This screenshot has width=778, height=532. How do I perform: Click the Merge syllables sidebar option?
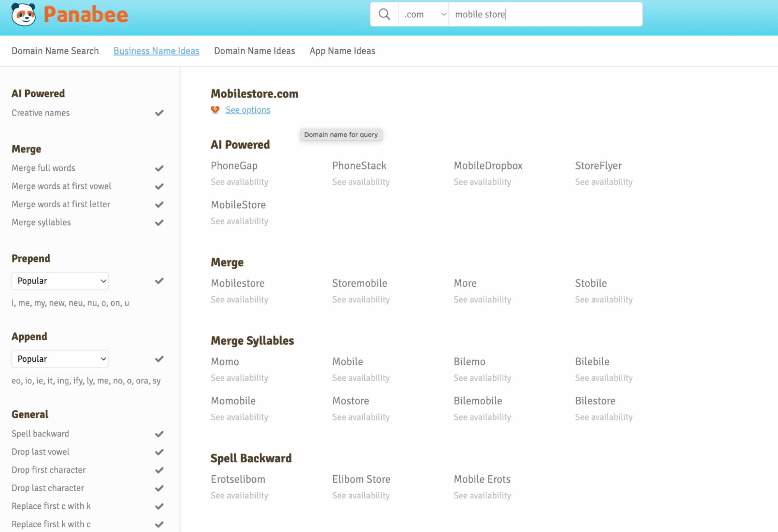tap(41, 222)
